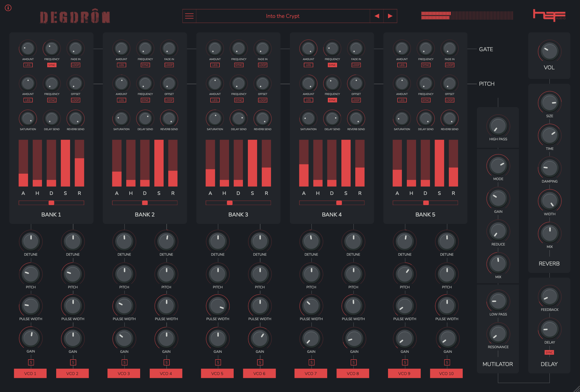Image resolution: width=580 pixels, height=392 pixels.
Task: Toggle Bank 1 gate frequency SYNC
Action: [x=52, y=65]
